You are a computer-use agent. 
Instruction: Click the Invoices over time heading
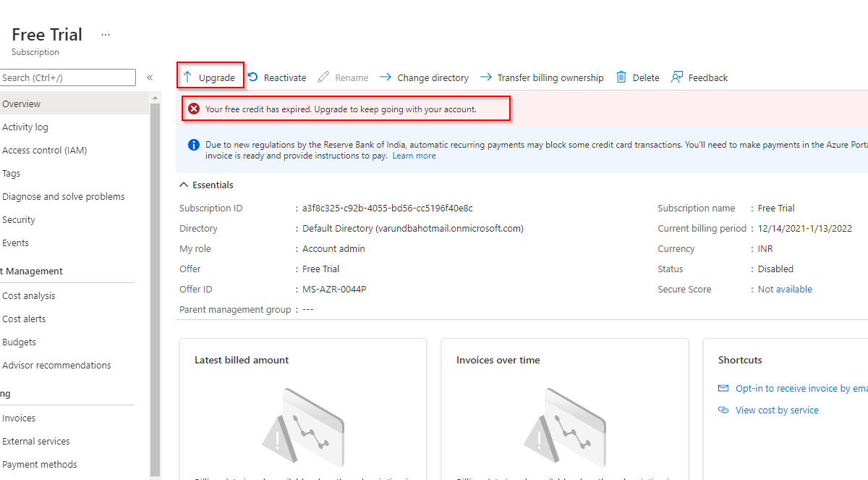(498, 360)
